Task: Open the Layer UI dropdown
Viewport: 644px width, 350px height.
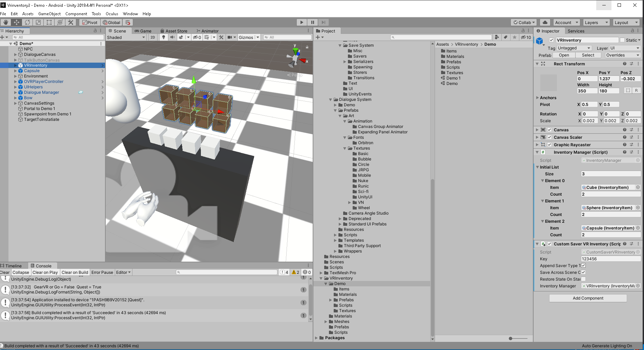Action: pos(625,48)
